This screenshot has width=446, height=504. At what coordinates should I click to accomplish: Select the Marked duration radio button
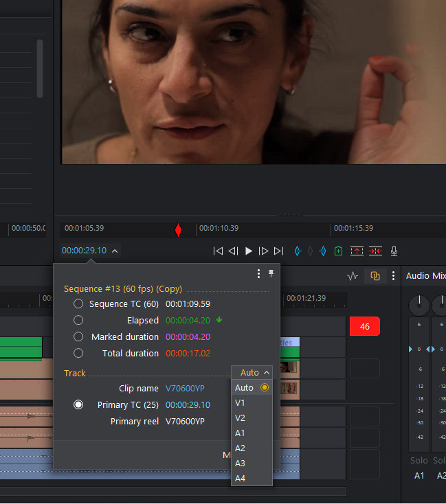(x=78, y=336)
